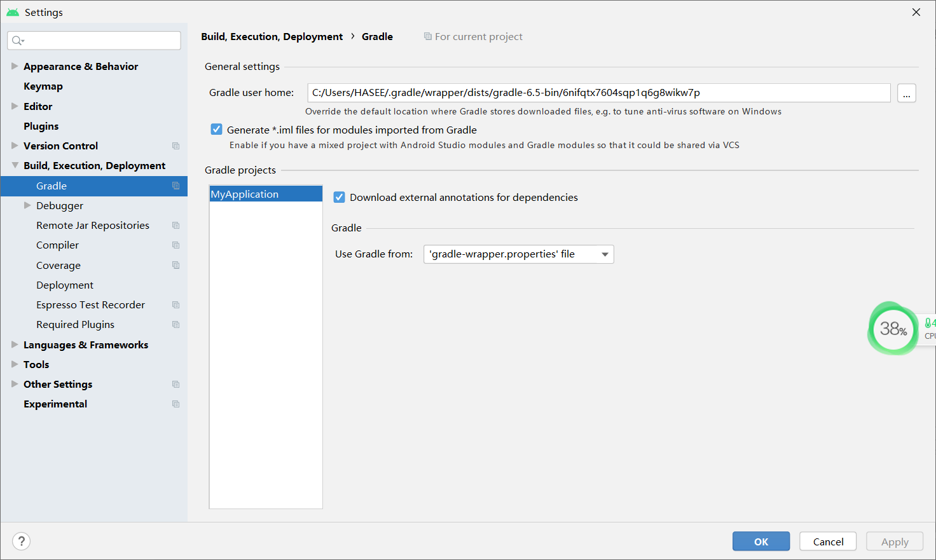Image resolution: width=936 pixels, height=560 pixels.
Task: Click the 38% CPU usage indicator
Action: coord(893,329)
